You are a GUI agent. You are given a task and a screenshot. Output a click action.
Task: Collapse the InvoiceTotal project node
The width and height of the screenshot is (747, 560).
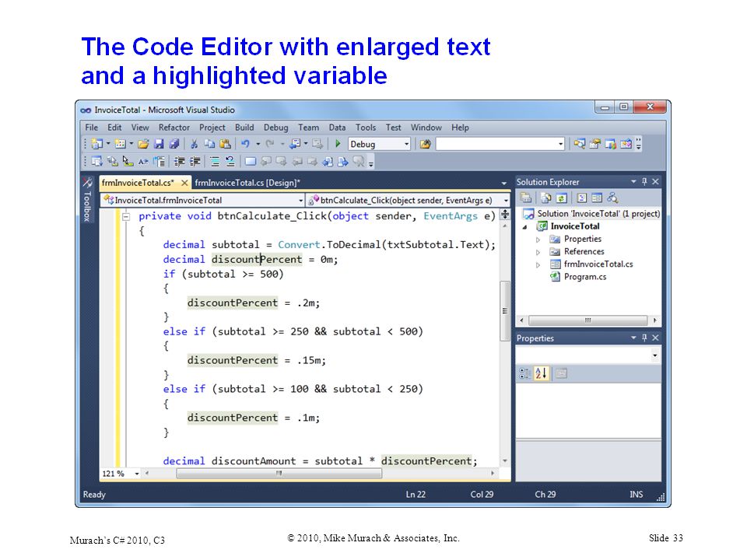tap(525, 227)
